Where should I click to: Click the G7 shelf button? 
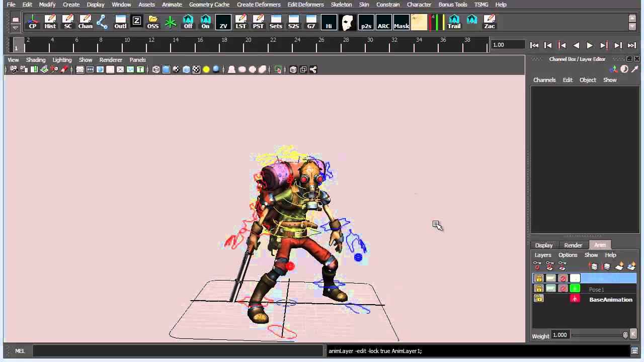pyautogui.click(x=311, y=22)
